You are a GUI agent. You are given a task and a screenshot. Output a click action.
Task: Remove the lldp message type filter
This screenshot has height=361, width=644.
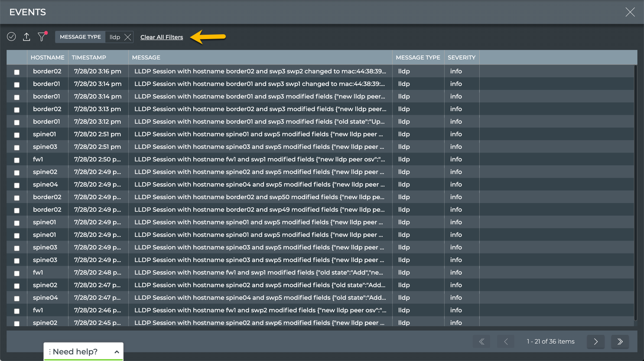(127, 37)
